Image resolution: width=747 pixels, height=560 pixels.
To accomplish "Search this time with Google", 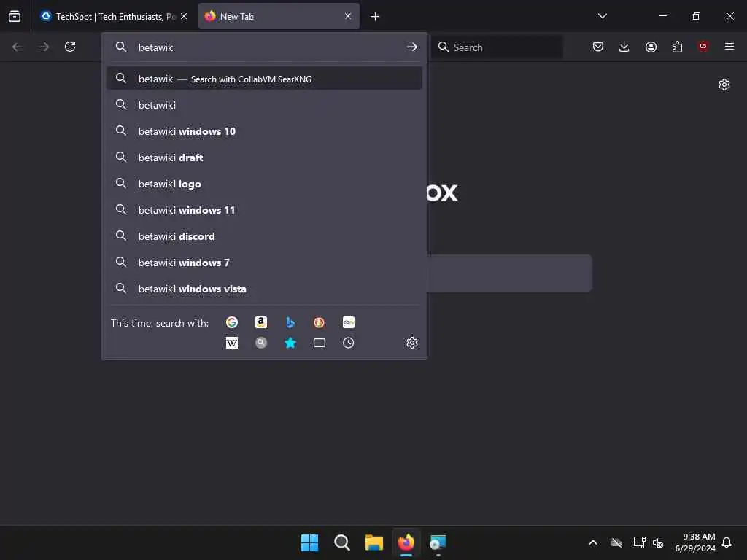I will (x=232, y=322).
